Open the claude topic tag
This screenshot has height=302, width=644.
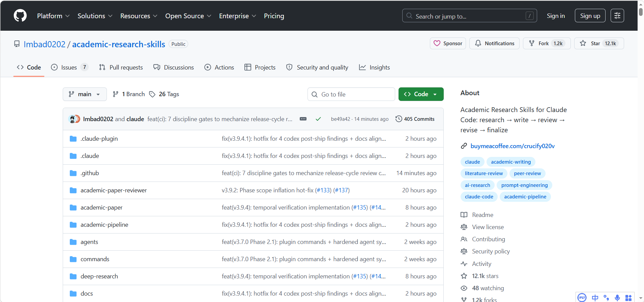coord(472,162)
